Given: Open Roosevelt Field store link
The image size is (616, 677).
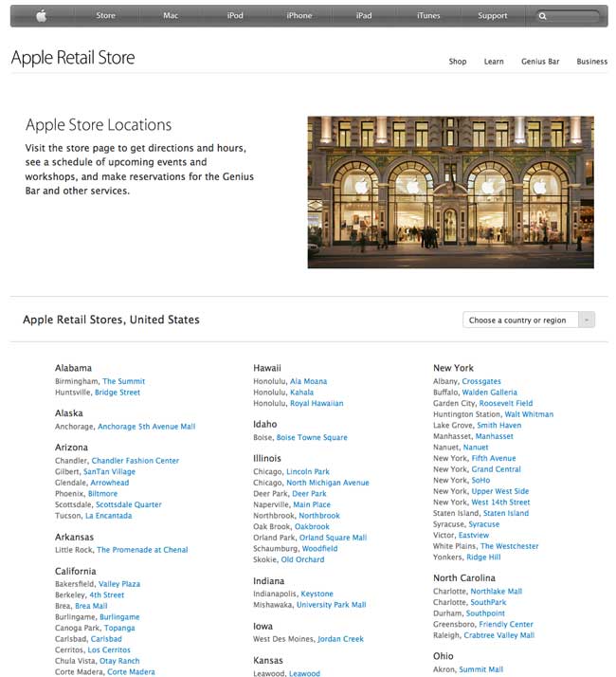Looking at the screenshot, I should [x=506, y=403].
